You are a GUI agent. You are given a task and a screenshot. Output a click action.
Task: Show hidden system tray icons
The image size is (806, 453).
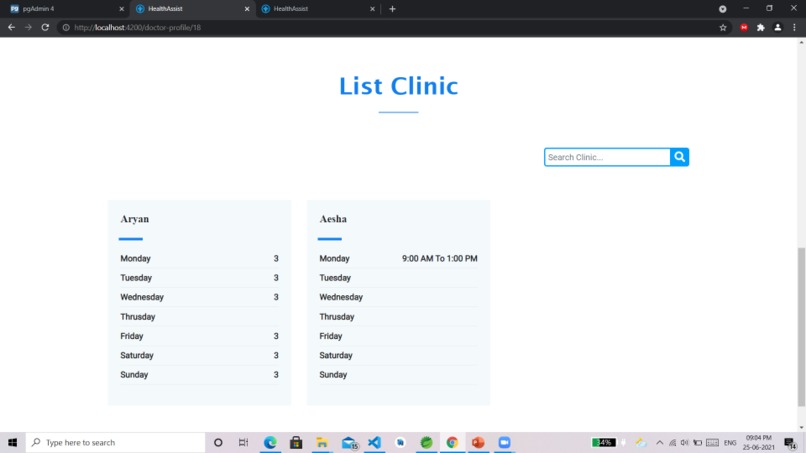(x=660, y=442)
